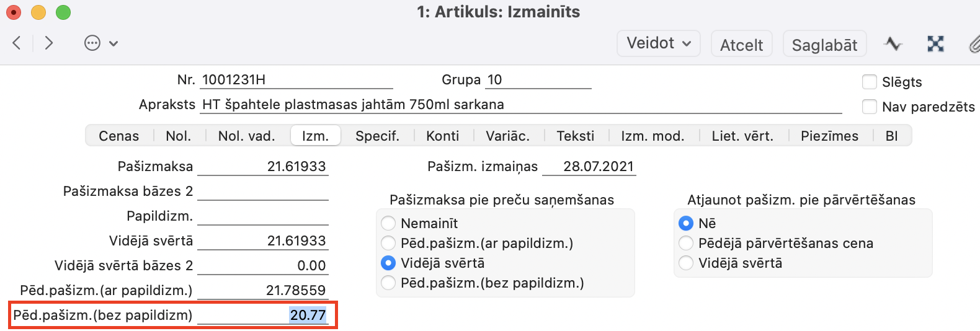
Task: Expand the Veidot dropdown
Action: 658,43
